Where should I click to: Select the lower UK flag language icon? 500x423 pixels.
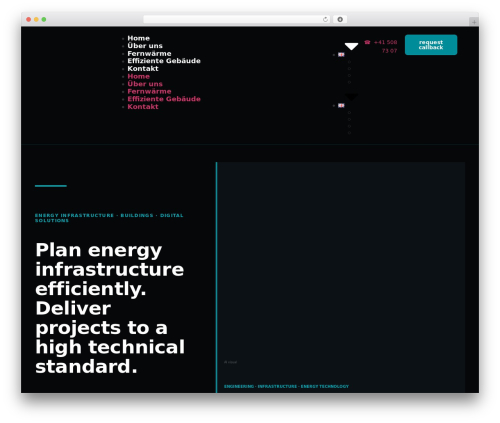[341, 106]
